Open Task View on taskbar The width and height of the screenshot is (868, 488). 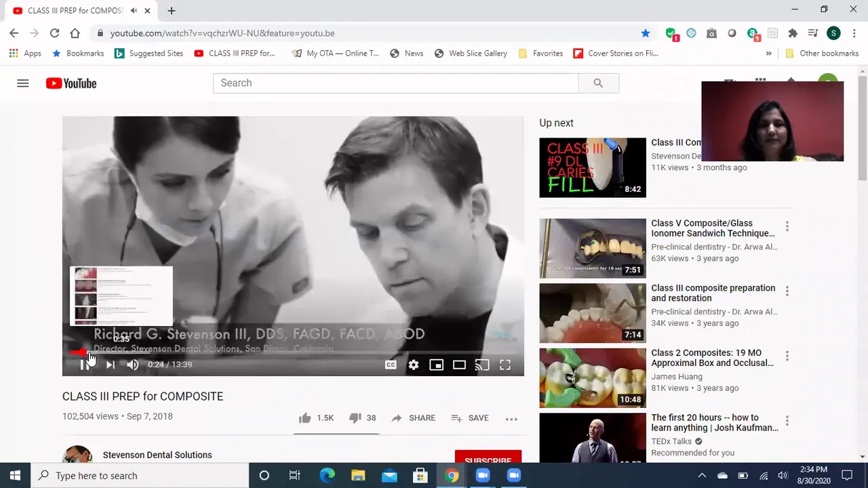[x=294, y=476]
